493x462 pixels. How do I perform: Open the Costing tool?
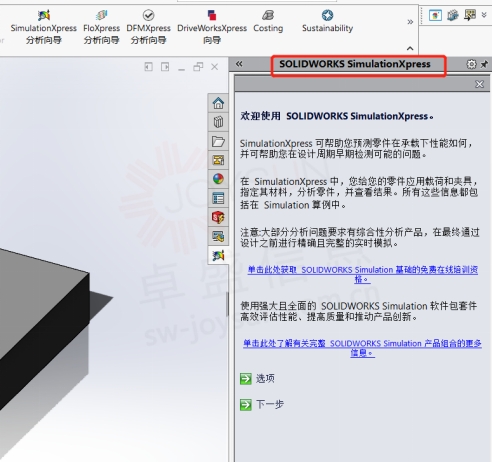pos(268,22)
